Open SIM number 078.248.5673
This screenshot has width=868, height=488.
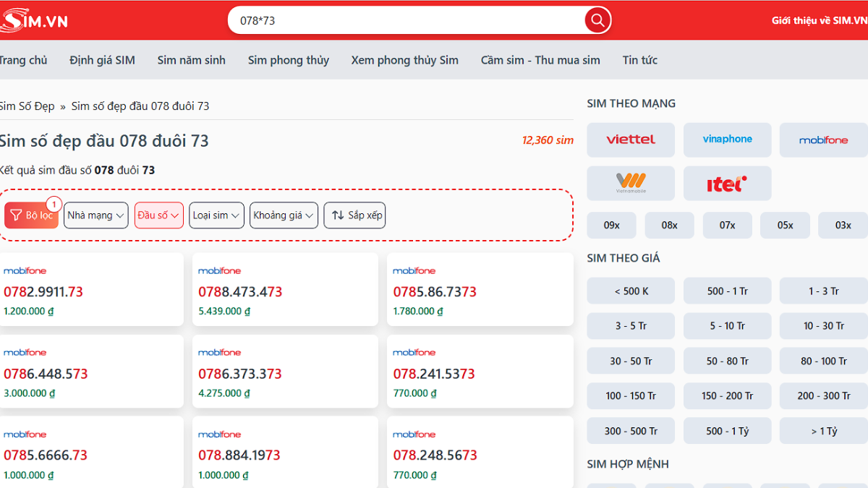click(435, 455)
